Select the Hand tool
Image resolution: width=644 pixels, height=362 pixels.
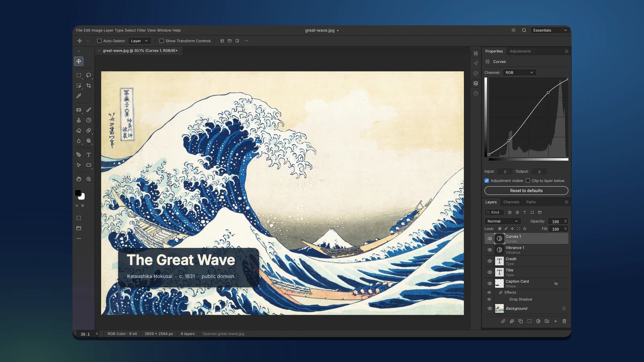(78, 179)
